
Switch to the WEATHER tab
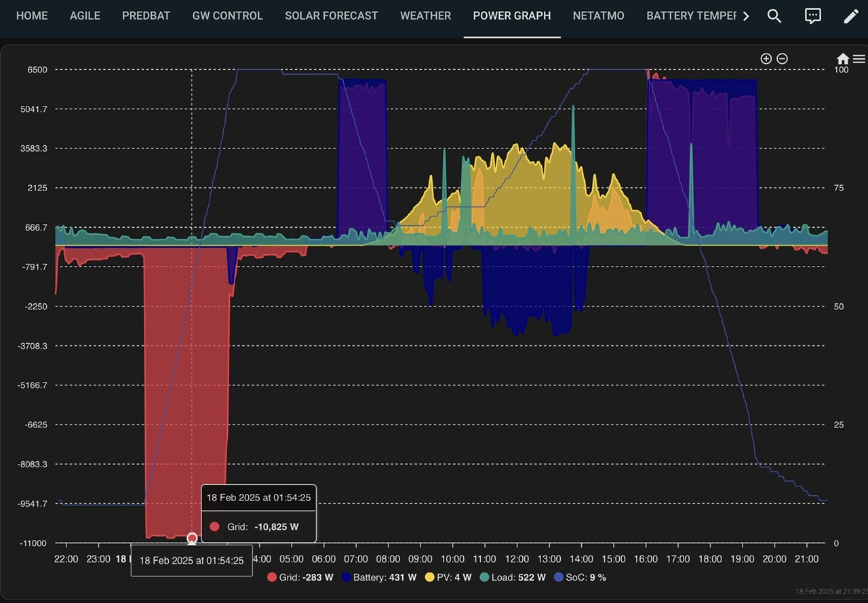(x=425, y=16)
